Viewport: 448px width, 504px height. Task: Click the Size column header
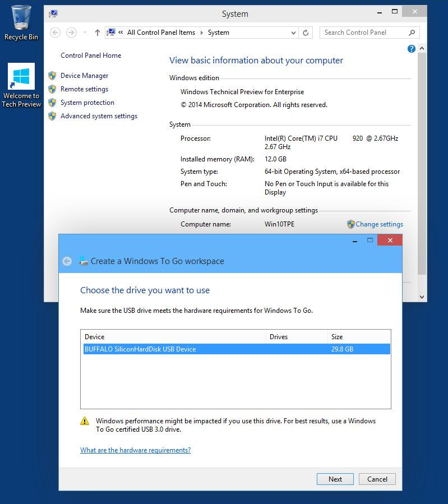[x=359, y=337]
